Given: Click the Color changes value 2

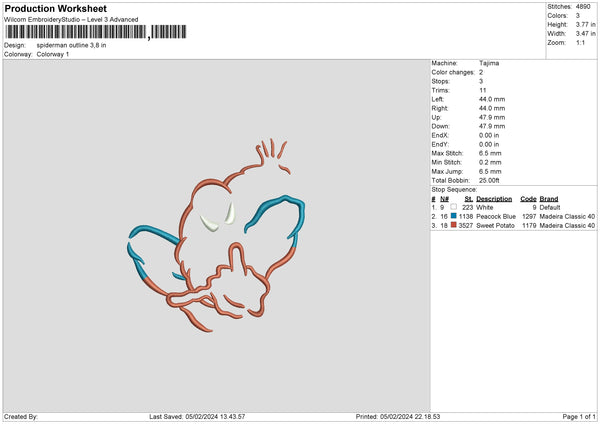Looking at the screenshot, I should (481, 72).
